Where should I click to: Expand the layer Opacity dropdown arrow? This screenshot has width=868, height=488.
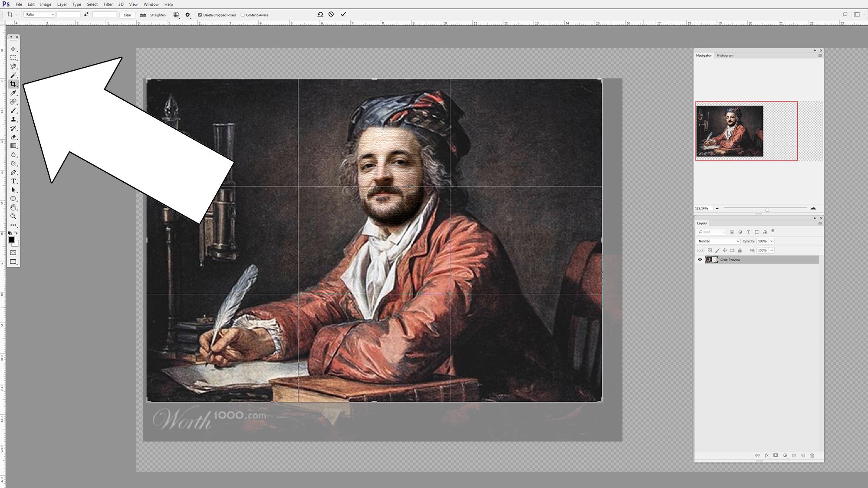click(772, 241)
